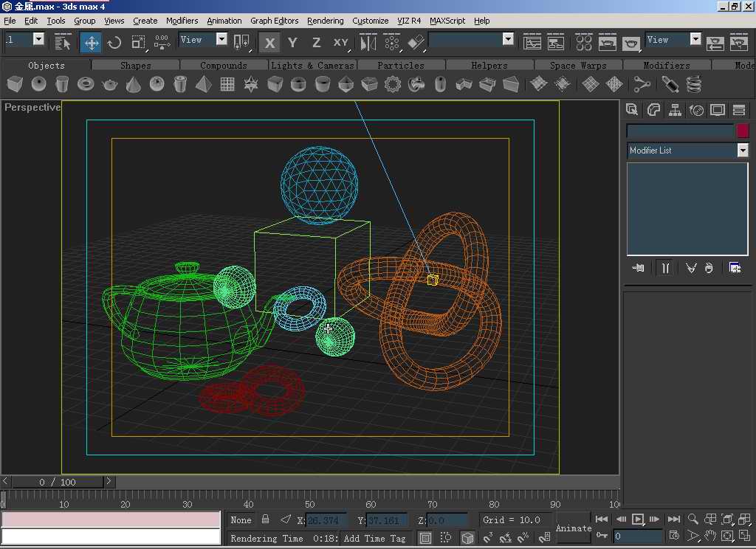The width and height of the screenshot is (756, 549).
Task: Click Zoom Extents in viewport controls
Action: pos(728,519)
